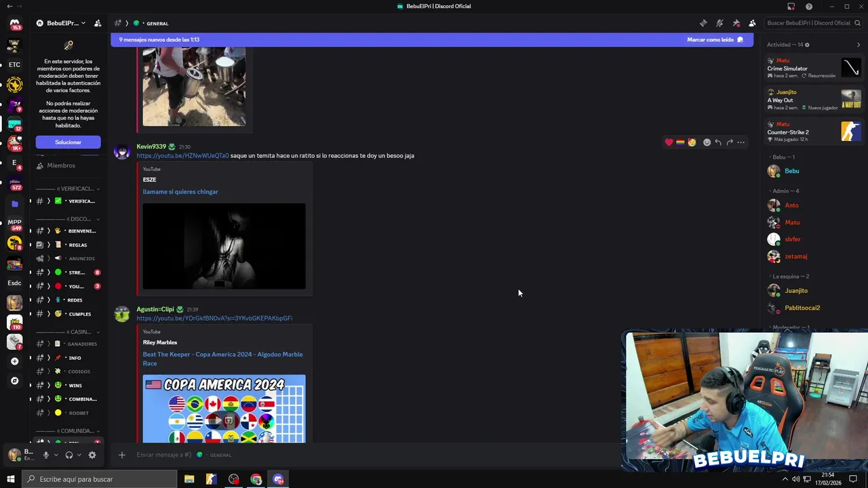Open the Threads icon in channel header

coord(703,23)
